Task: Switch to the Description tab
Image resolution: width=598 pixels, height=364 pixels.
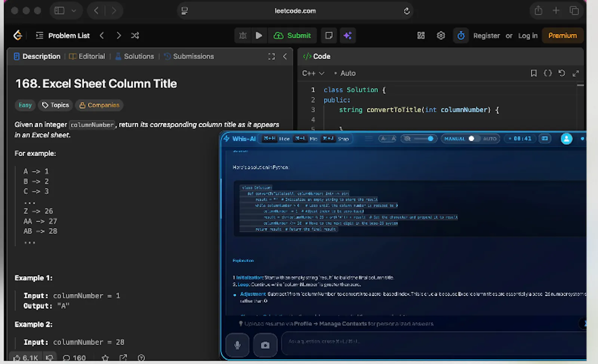Action: [x=37, y=56]
